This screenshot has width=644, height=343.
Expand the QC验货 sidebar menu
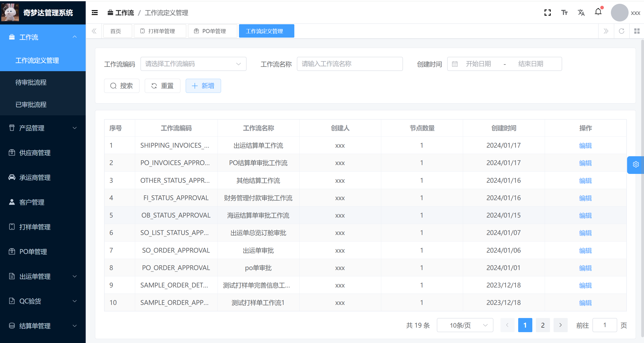(43, 301)
